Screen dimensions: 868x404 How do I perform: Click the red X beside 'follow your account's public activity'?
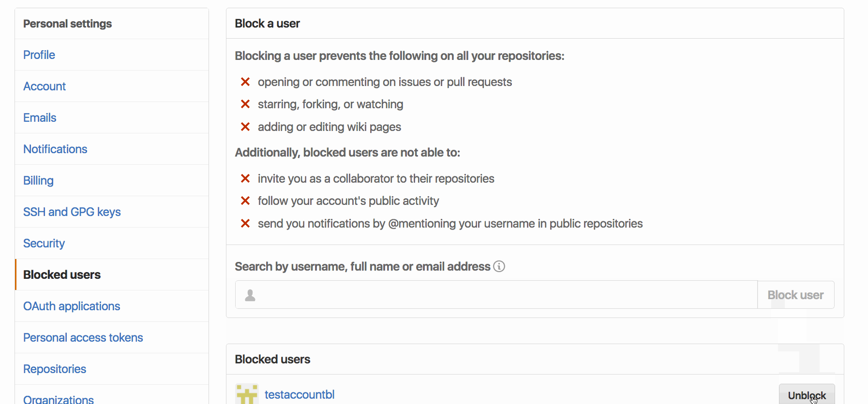[245, 201]
